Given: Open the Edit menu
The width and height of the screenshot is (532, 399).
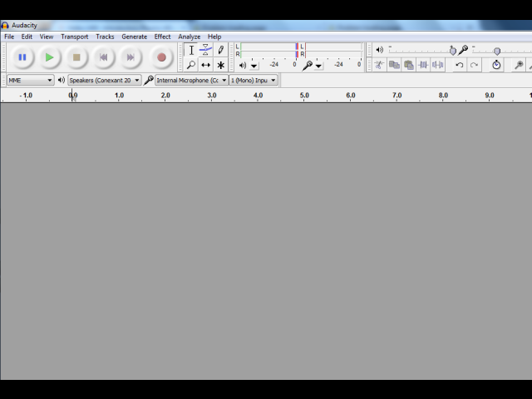Looking at the screenshot, I should tap(27, 37).
